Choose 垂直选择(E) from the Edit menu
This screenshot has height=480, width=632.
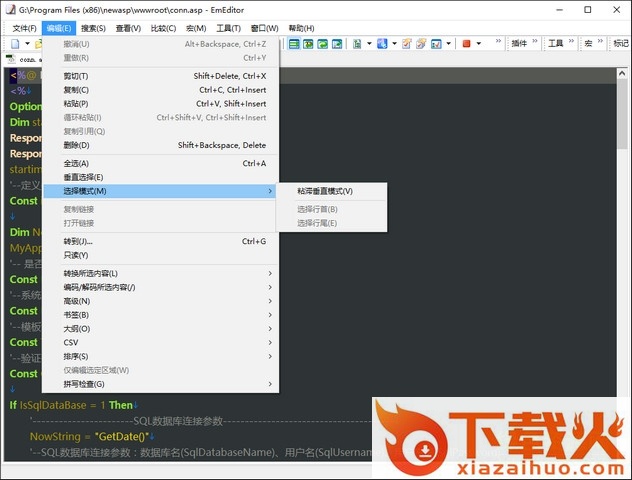pyautogui.click(x=160, y=177)
